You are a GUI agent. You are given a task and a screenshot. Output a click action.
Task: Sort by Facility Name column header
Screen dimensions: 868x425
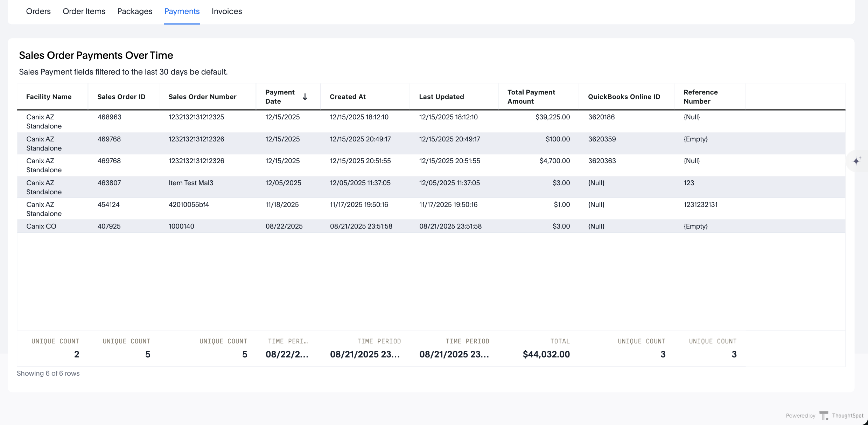point(49,97)
